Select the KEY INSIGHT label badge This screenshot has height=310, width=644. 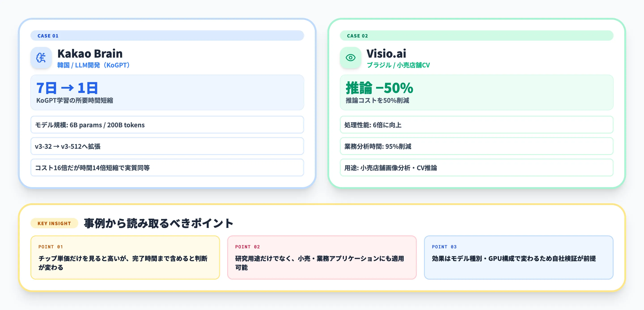click(54, 223)
